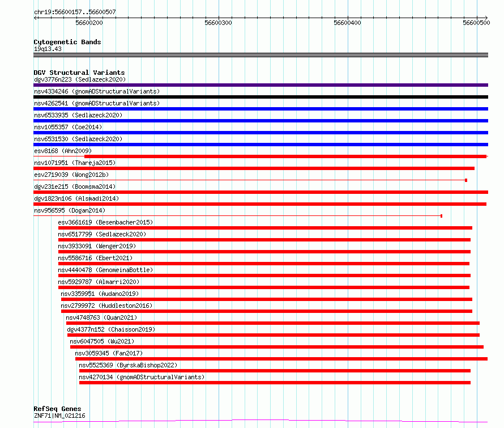Screen dimensions: 504x428
Task: Click the RefSeq Genes track title
Action: coord(57,409)
